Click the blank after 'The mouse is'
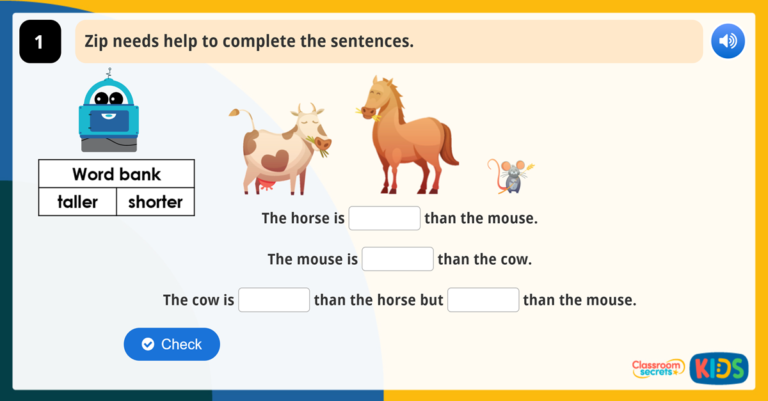 click(397, 259)
